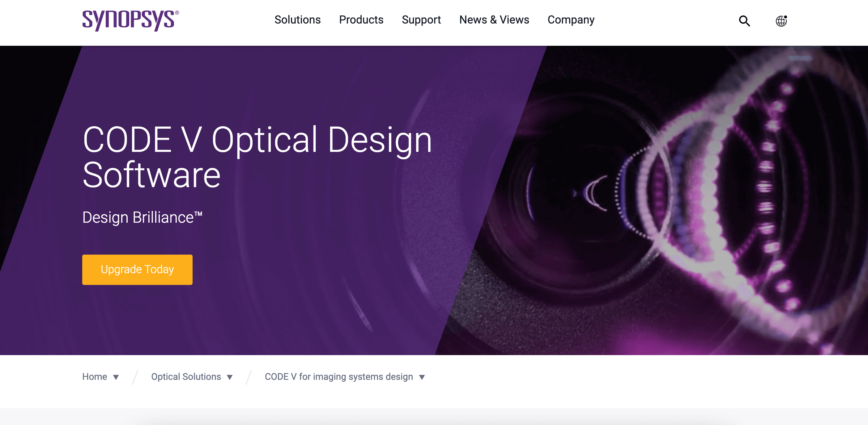The image size is (868, 425).
Task: Open the Products menu
Action: click(361, 20)
